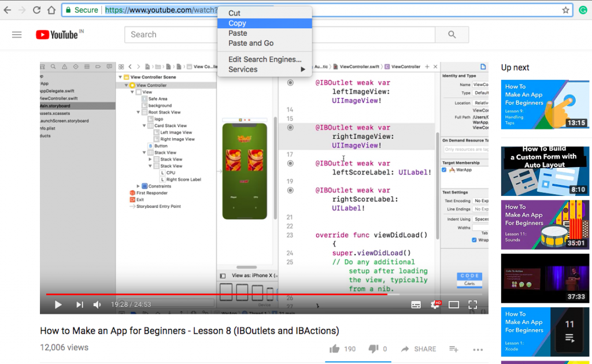The height and width of the screenshot is (364, 592).
Task: Open Lesson 1 Xcode playlist thumbnail
Action: click(545, 332)
